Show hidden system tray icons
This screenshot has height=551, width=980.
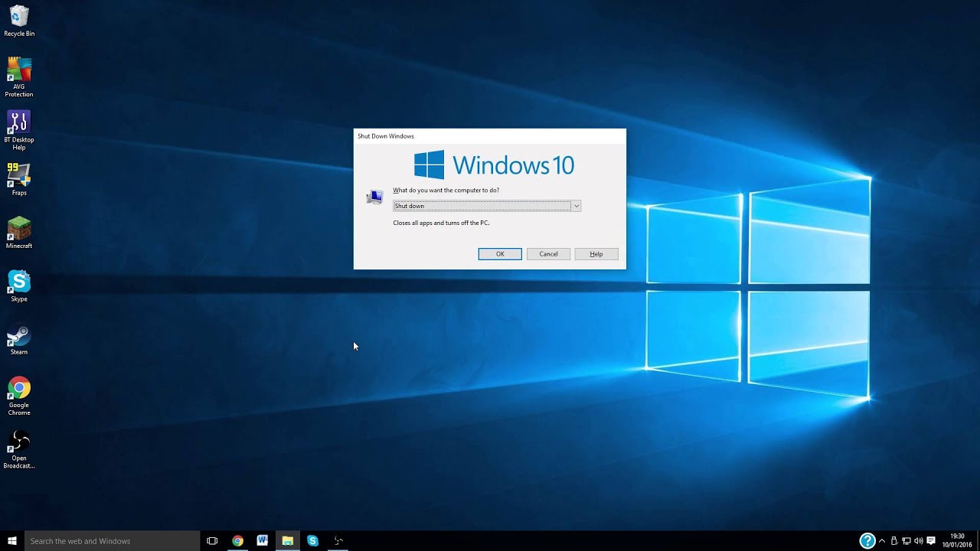click(882, 541)
